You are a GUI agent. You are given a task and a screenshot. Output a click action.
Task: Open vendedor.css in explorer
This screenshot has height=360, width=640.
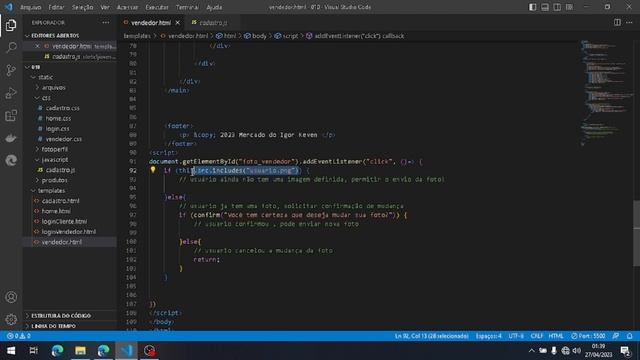point(64,139)
